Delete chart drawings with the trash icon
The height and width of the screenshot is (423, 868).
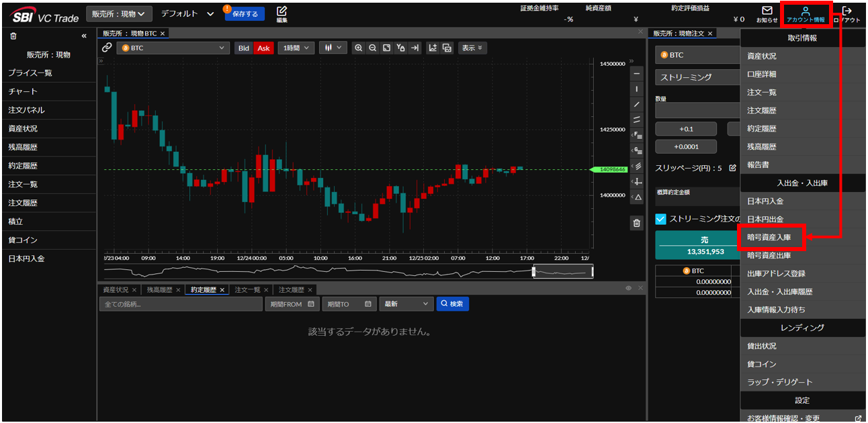tap(637, 224)
